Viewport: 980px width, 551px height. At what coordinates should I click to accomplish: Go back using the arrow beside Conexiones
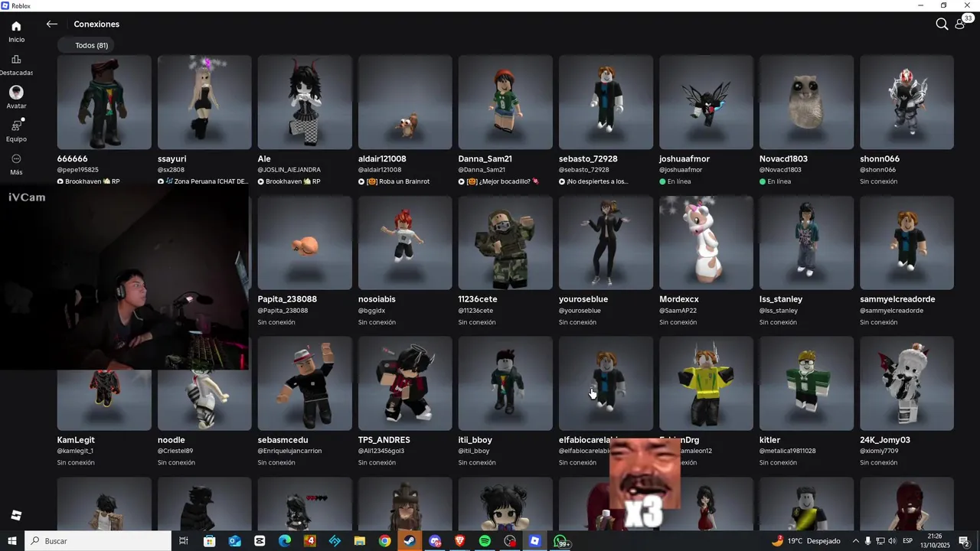[52, 24]
